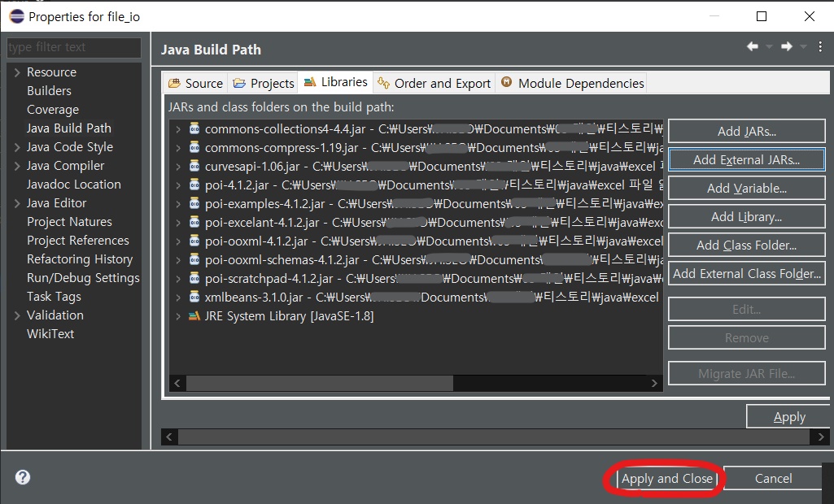
Task: Click the Add Library... button
Action: point(746,216)
